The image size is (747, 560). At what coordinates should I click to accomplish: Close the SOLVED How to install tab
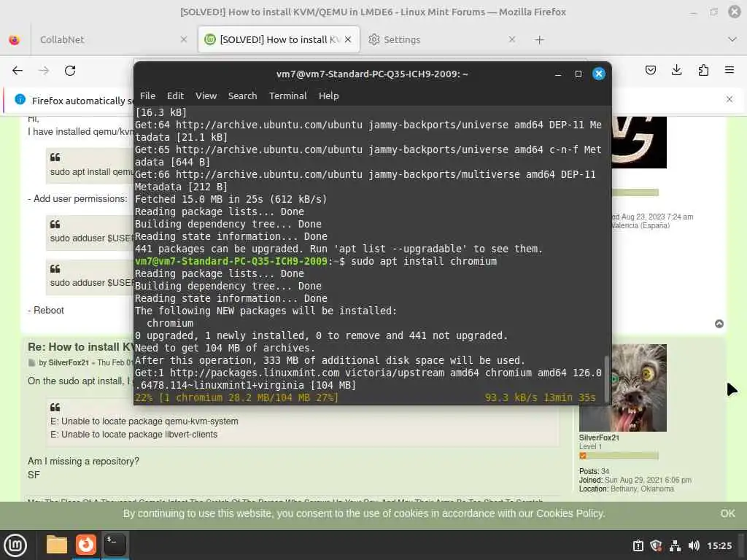pyautogui.click(x=348, y=39)
